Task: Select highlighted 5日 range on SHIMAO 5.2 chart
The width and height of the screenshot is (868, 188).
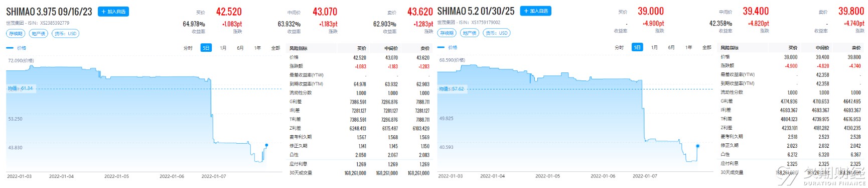Action: click(637, 48)
